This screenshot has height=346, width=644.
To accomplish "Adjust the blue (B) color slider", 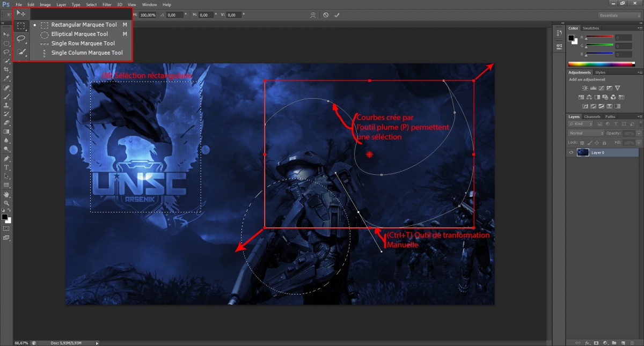I will (x=600, y=54).
